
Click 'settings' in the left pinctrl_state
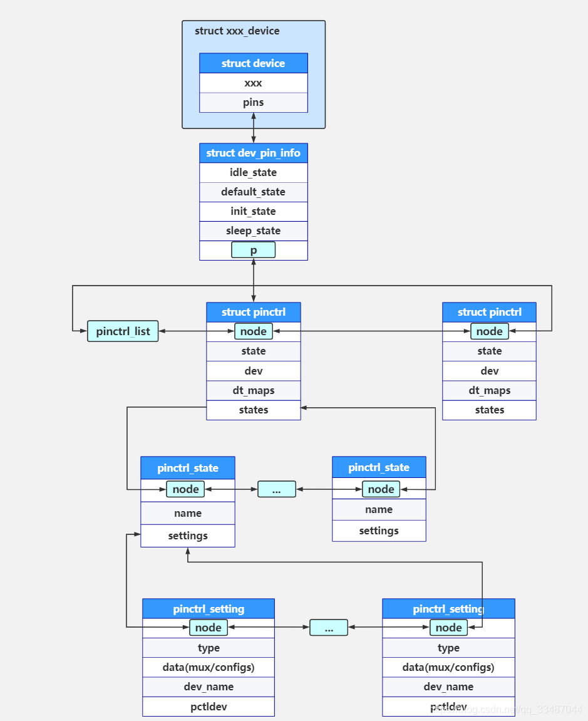(x=188, y=536)
